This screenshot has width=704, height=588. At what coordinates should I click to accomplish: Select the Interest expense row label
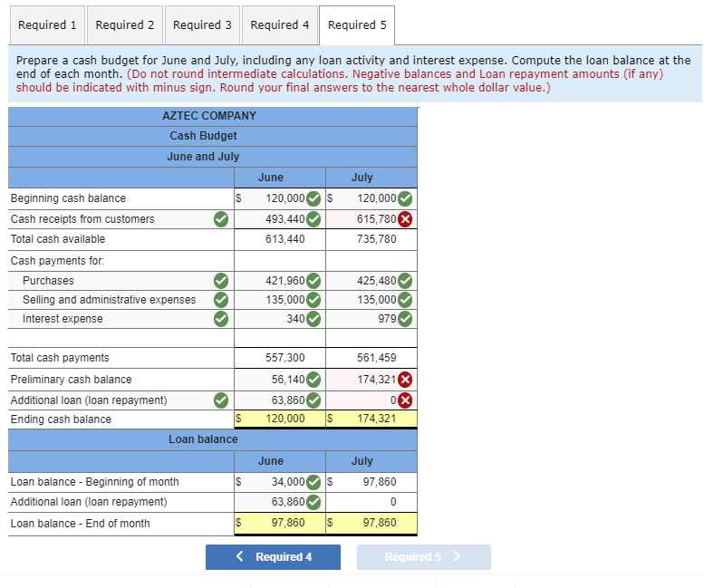click(x=63, y=319)
